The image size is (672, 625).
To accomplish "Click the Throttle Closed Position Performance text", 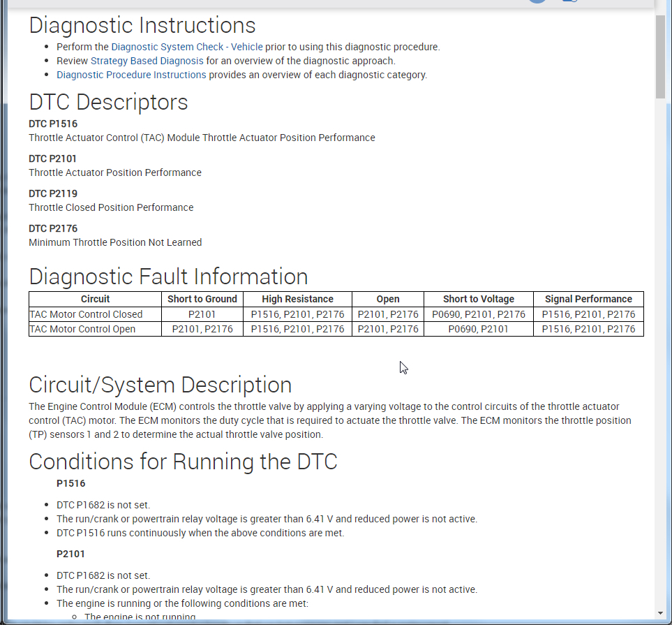I will 111,207.
